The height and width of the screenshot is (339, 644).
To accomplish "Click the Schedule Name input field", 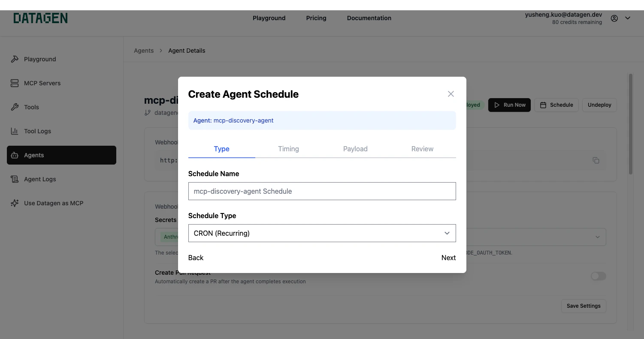I will [x=322, y=191].
